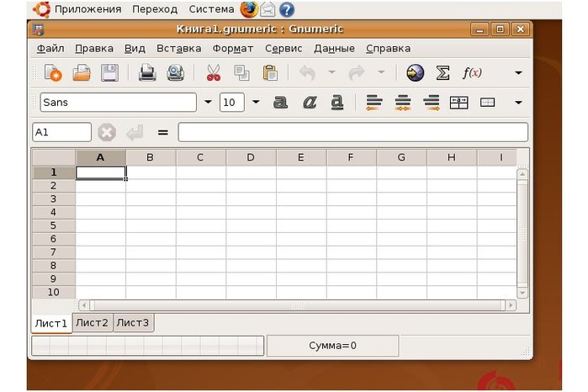Expand the standard toolbar overflow arrow

pyautogui.click(x=519, y=73)
